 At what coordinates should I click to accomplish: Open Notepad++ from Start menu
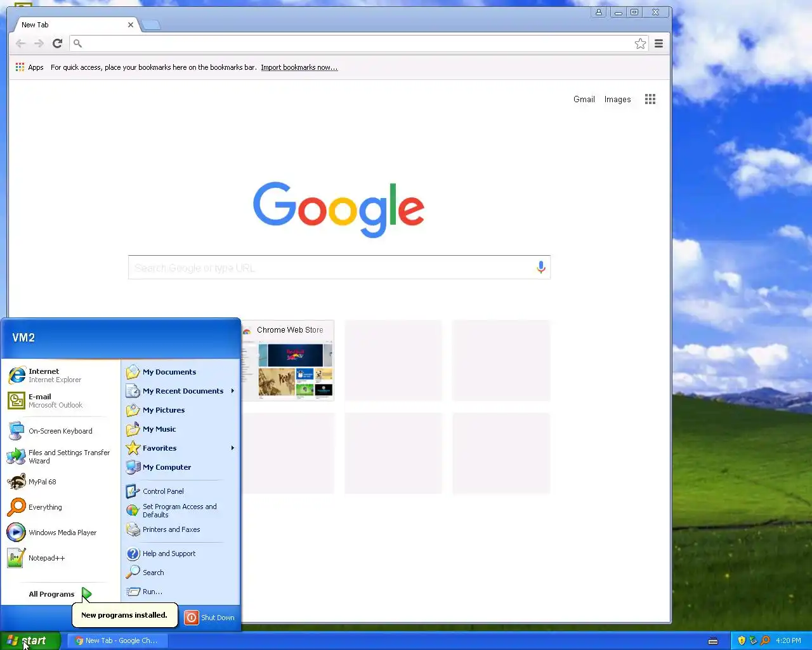point(60,558)
